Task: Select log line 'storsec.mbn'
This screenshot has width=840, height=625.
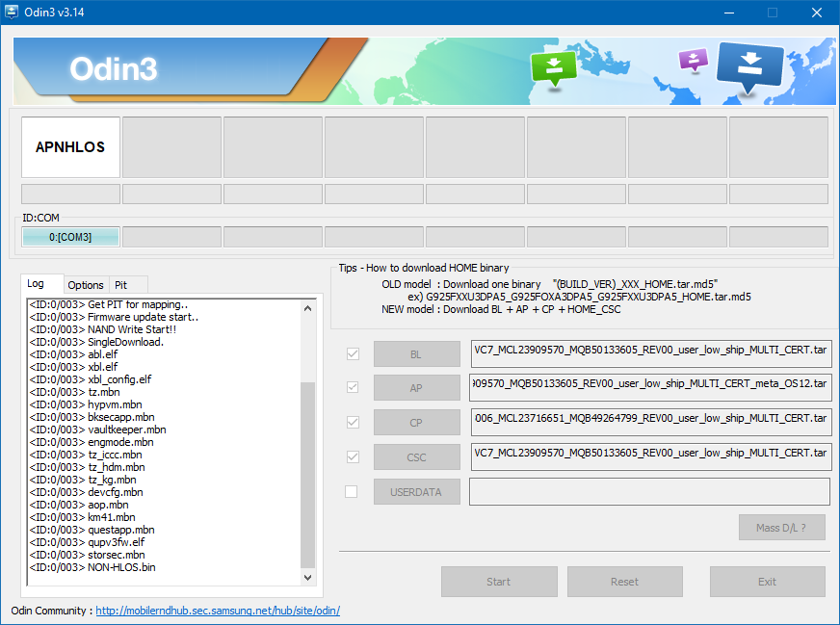Action: [x=87, y=555]
